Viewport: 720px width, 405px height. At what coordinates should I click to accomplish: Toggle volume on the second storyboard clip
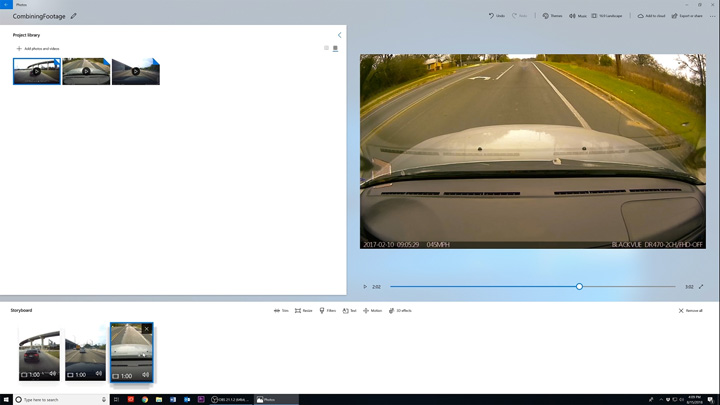tap(98, 374)
